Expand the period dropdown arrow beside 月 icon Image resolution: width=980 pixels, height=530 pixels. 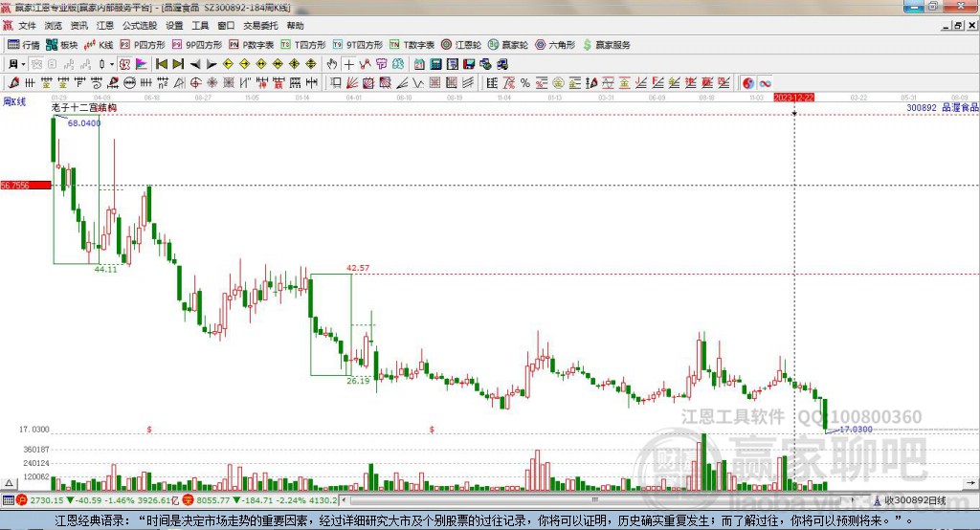click(x=23, y=64)
